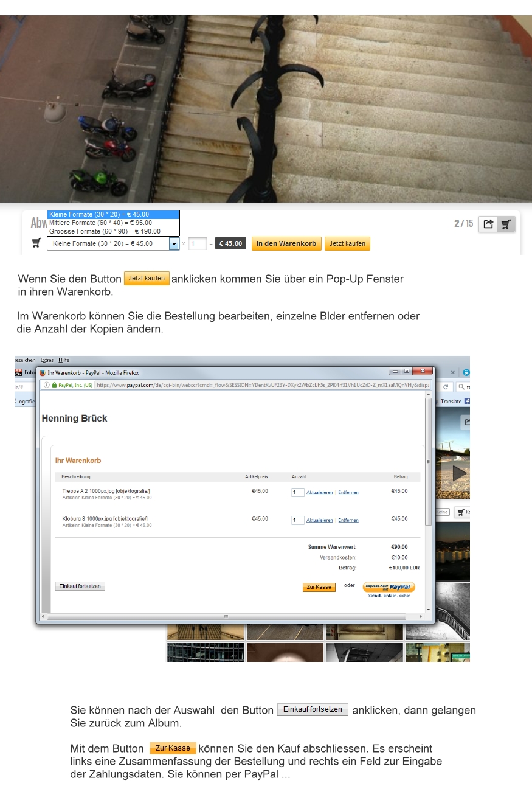Click the browser reload icon behind the popup
Viewport: 532px width, 786px height.
tap(446, 387)
